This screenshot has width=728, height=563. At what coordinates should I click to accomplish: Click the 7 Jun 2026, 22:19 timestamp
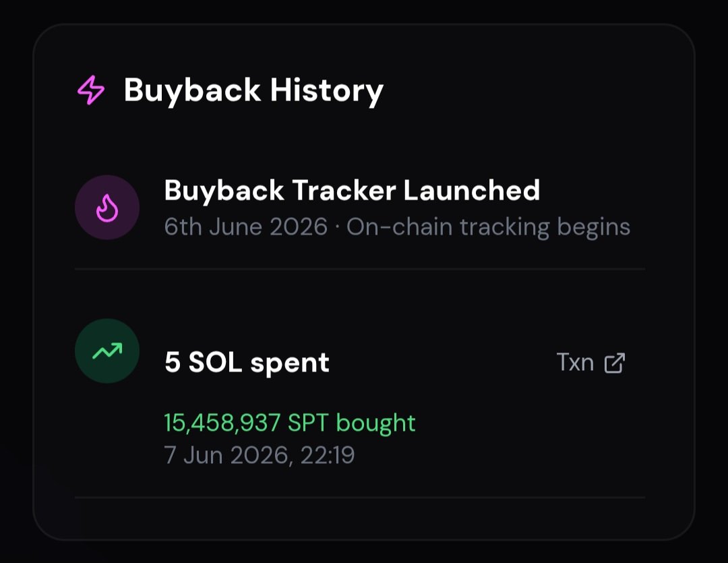(x=260, y=454)
